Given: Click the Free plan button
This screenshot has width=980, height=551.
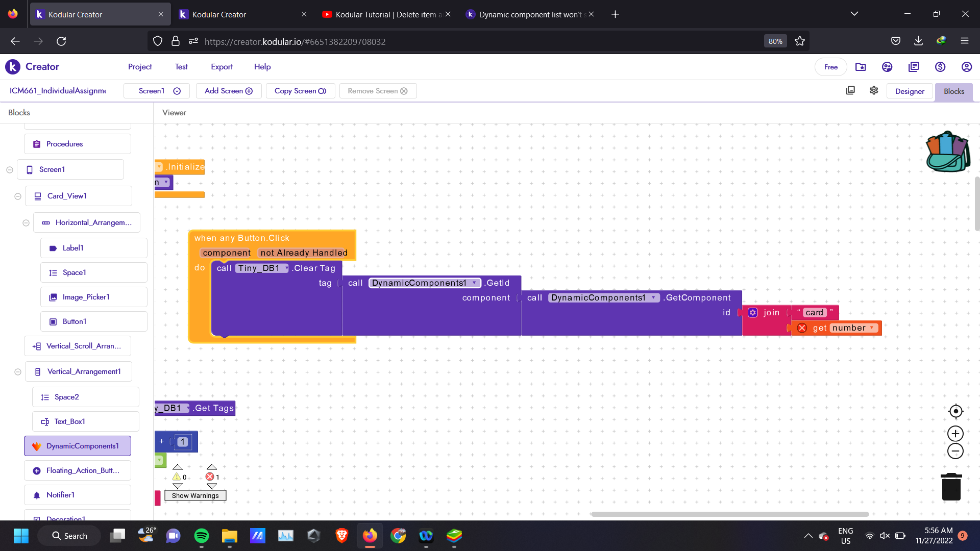Looking at the screenshot, I should click(830, 67).
